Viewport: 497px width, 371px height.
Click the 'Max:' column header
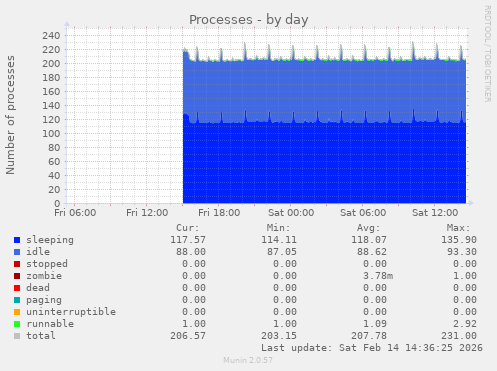458,228
